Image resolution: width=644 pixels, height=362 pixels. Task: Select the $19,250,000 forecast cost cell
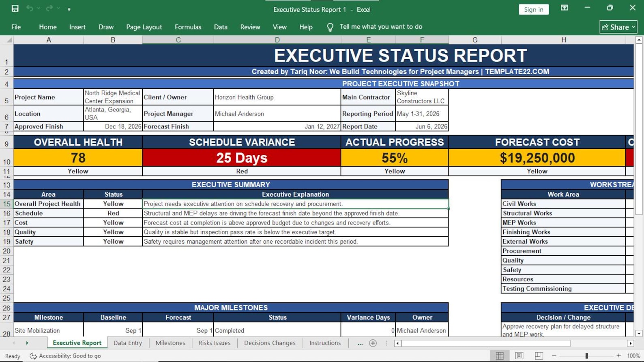537,158
